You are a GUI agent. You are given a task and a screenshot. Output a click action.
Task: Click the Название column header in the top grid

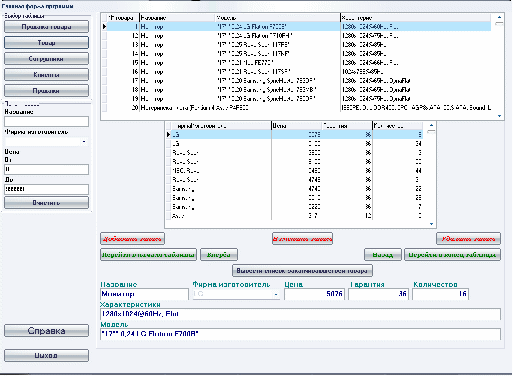(x=177, y=18)
